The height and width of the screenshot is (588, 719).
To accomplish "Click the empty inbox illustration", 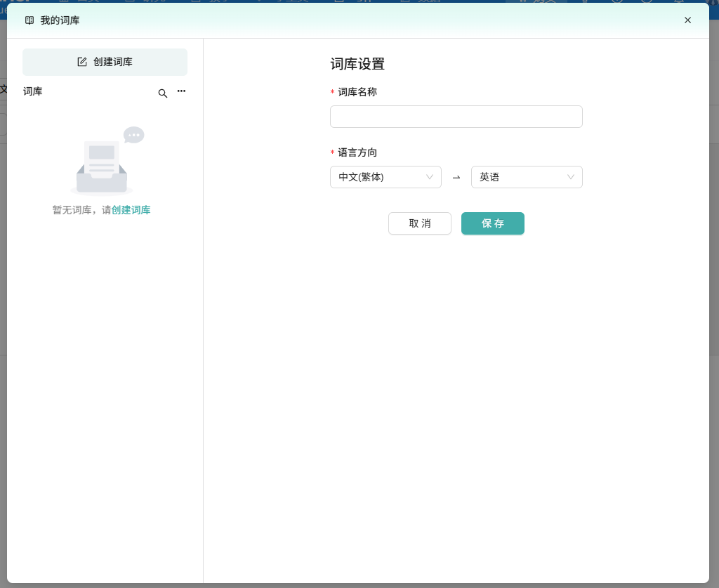I will tap(102, 166).
